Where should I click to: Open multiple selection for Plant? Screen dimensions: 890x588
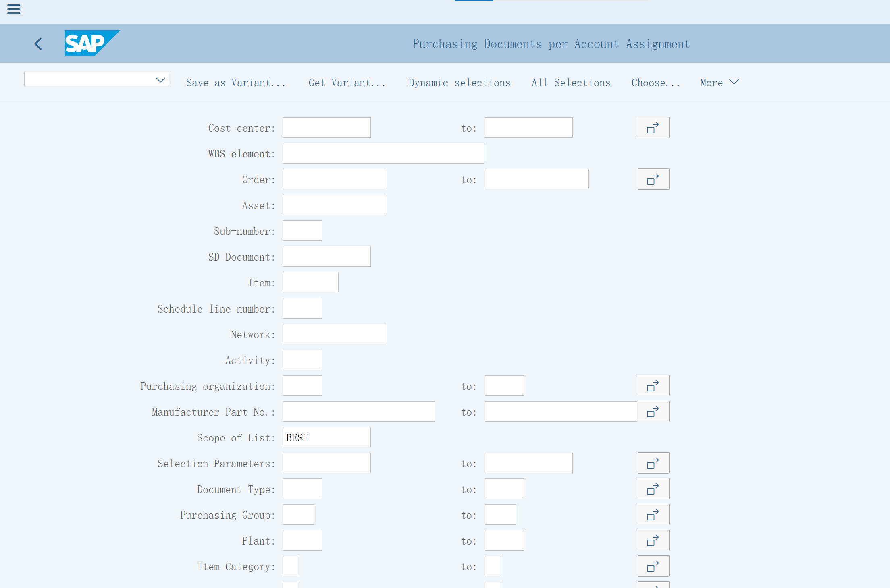[x=653, y=540]
